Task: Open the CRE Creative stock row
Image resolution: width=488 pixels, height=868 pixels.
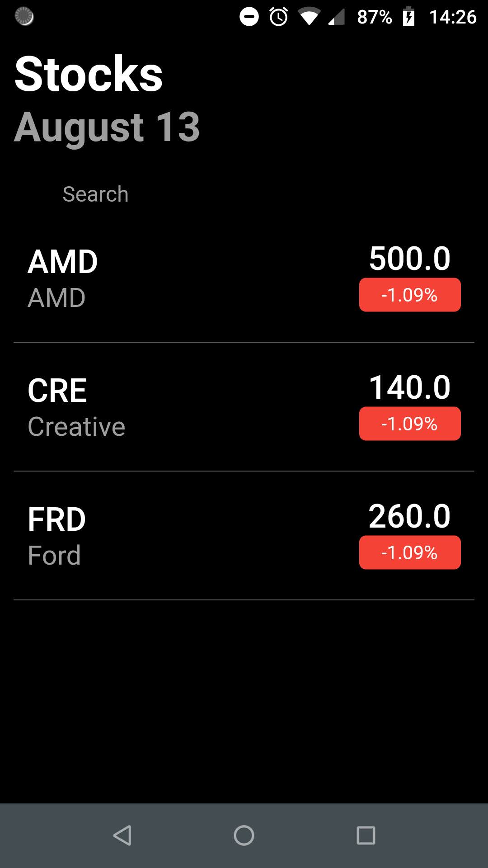Action: 244,407
